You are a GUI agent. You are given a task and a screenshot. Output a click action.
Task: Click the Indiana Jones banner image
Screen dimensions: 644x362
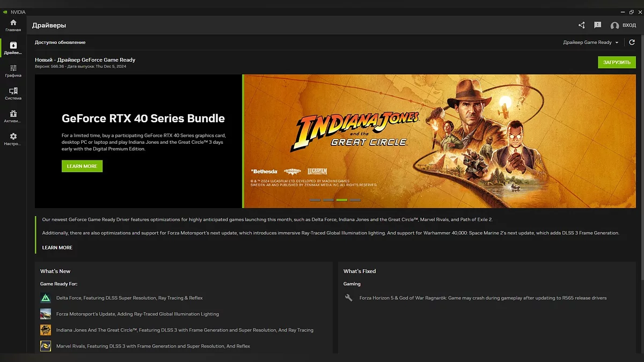click(439, 141)
